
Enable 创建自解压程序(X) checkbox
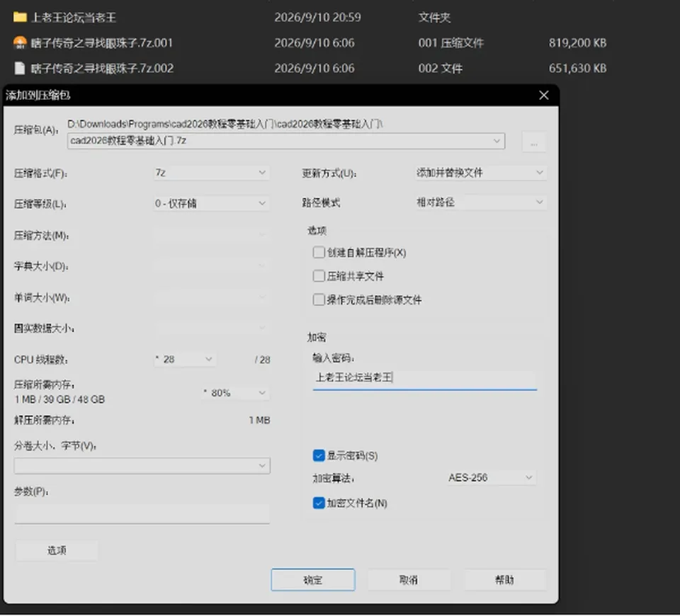tap(319, 252)
